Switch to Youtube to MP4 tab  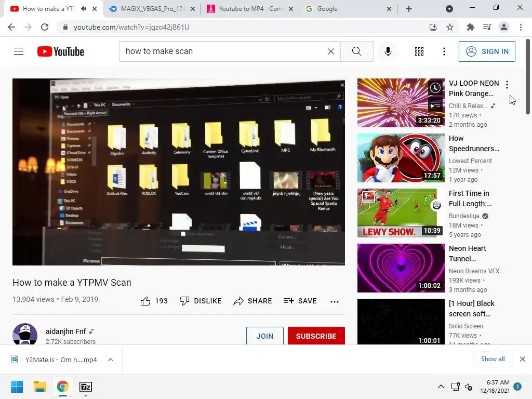(250, 9)
